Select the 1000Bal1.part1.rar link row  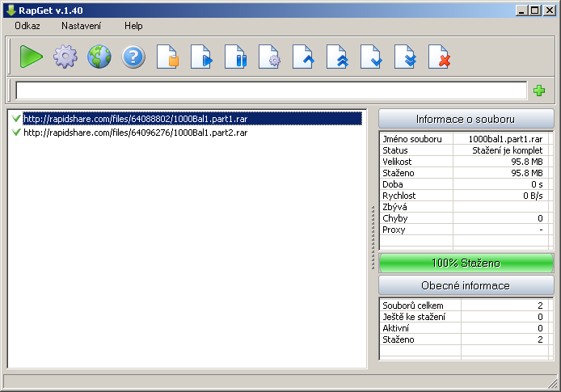pyautogui.click(x=192, y=119)
